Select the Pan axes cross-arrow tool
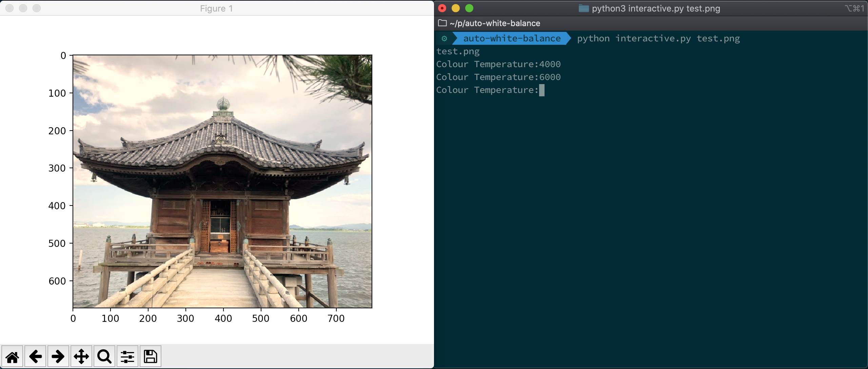The height and width of the screenshot is (369, 868). [x=81, y=356]
